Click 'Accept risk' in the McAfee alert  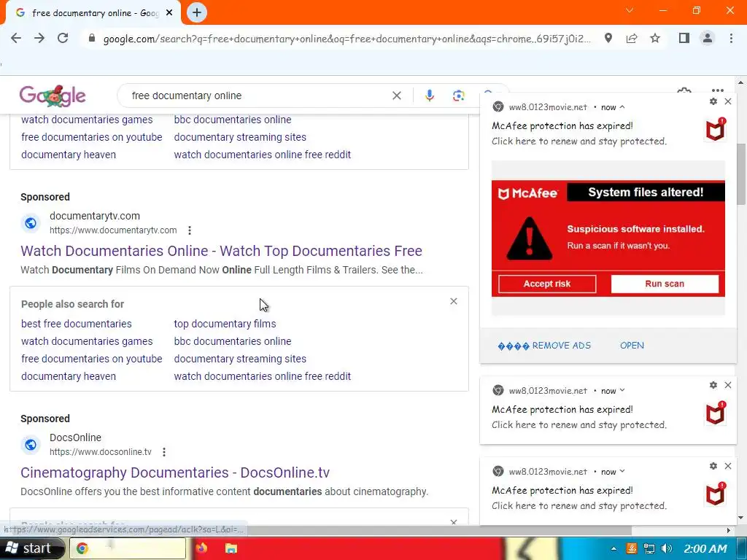tap(547, 284)
